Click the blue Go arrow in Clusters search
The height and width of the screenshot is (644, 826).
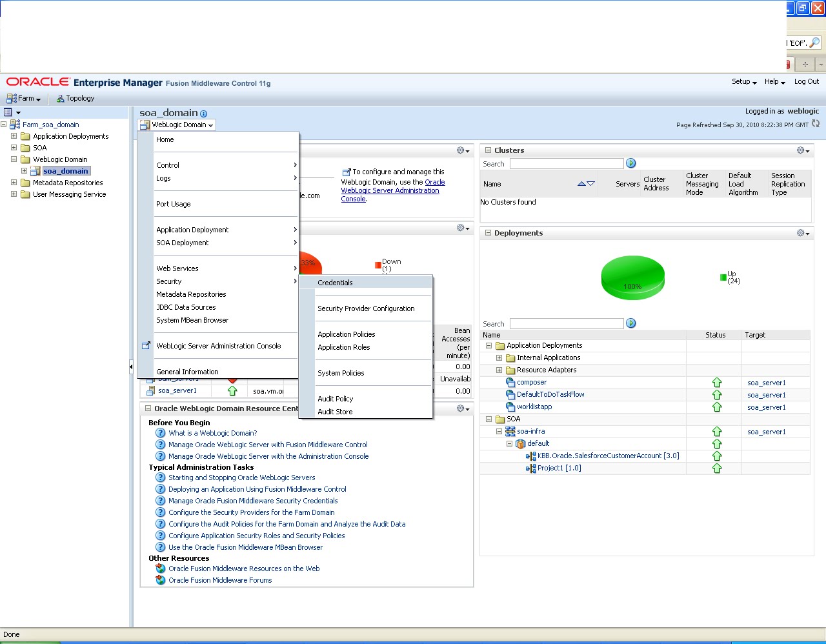click(x=630, y=163)
